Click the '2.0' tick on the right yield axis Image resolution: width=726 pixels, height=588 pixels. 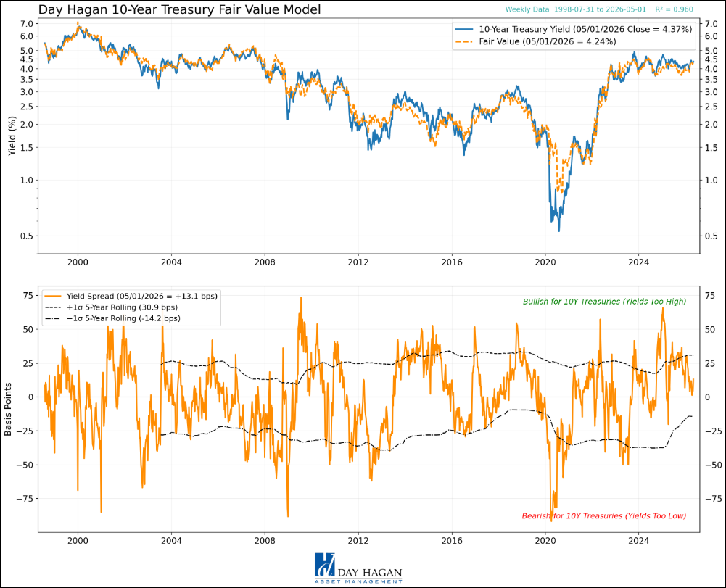(711, 125)
